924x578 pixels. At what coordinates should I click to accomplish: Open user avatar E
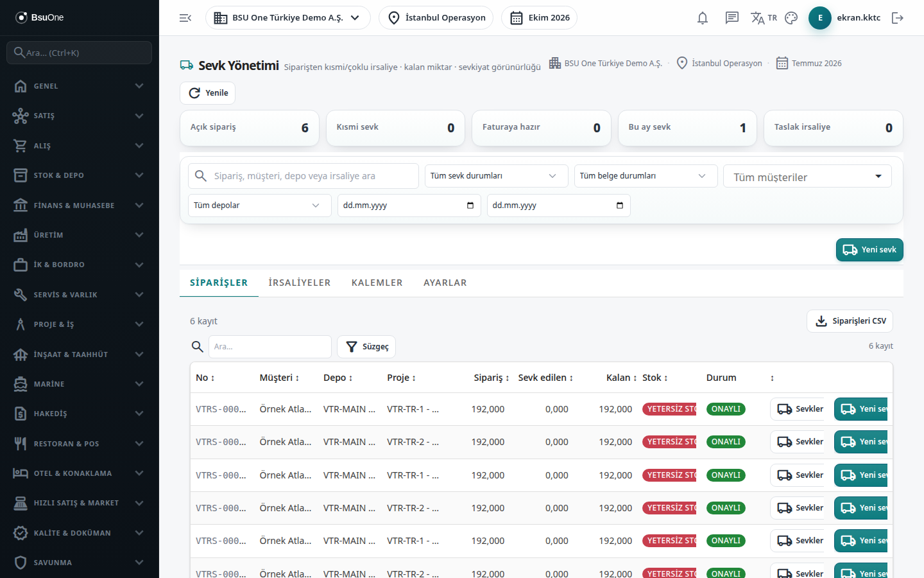(820, 18)
